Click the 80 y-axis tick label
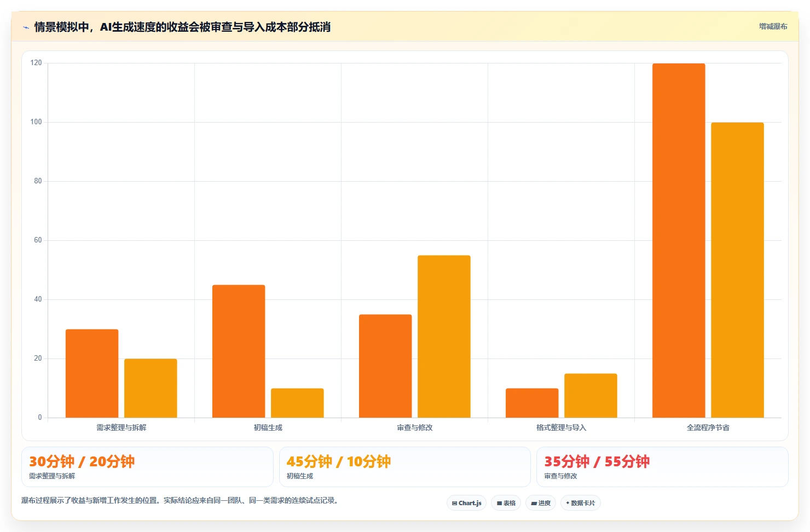 tap(38, 181)
